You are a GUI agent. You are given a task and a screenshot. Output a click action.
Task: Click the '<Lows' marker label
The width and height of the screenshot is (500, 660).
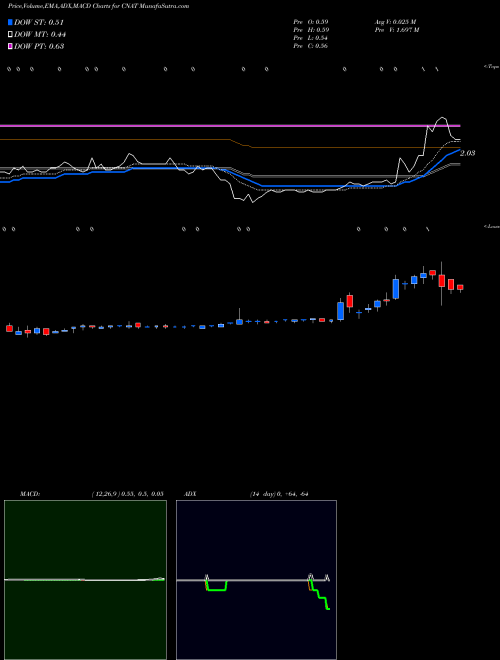click(x=492, y=226)
